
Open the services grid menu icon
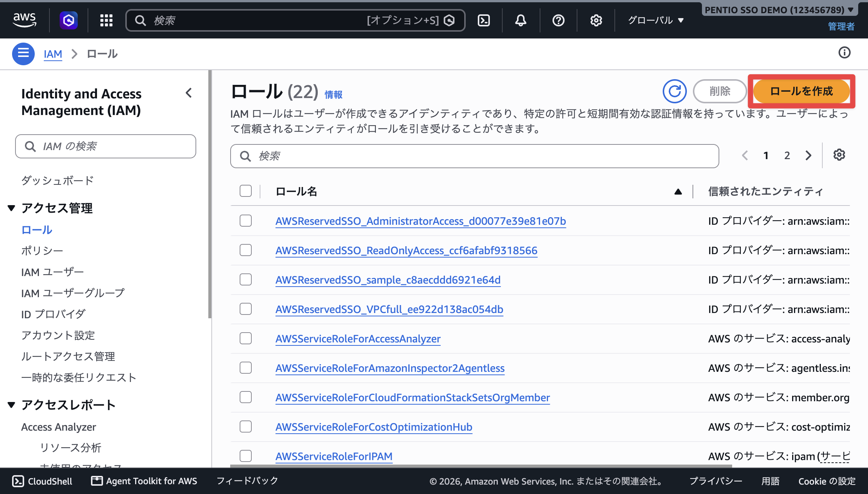click(x=106, y=20)
